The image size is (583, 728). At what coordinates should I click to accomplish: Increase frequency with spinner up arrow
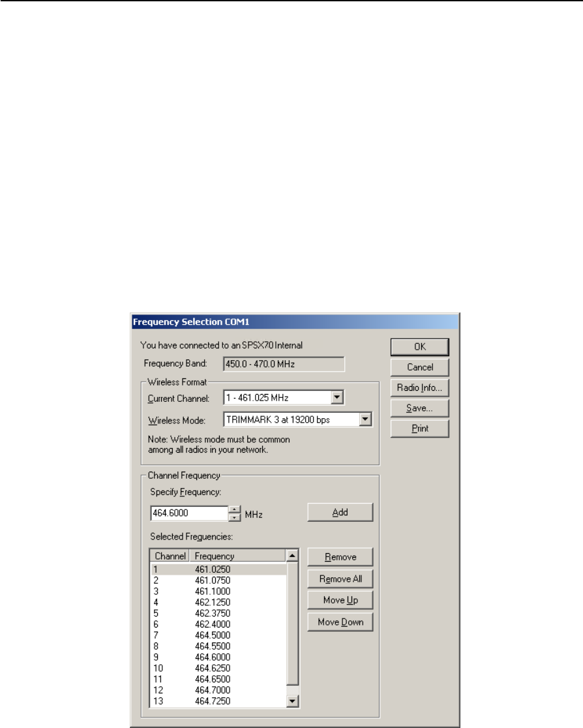point(235,509)
